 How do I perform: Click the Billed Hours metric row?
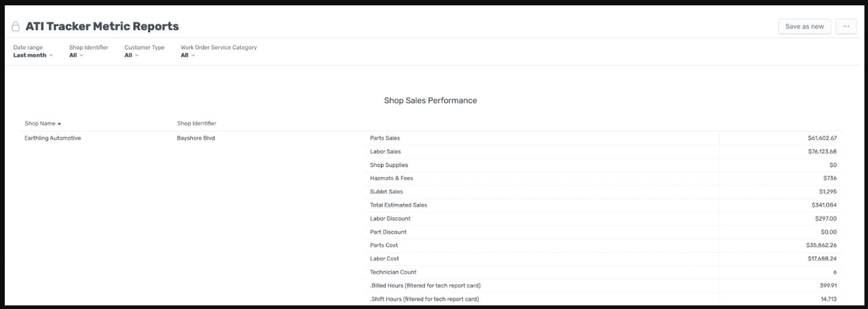(603, 285)
